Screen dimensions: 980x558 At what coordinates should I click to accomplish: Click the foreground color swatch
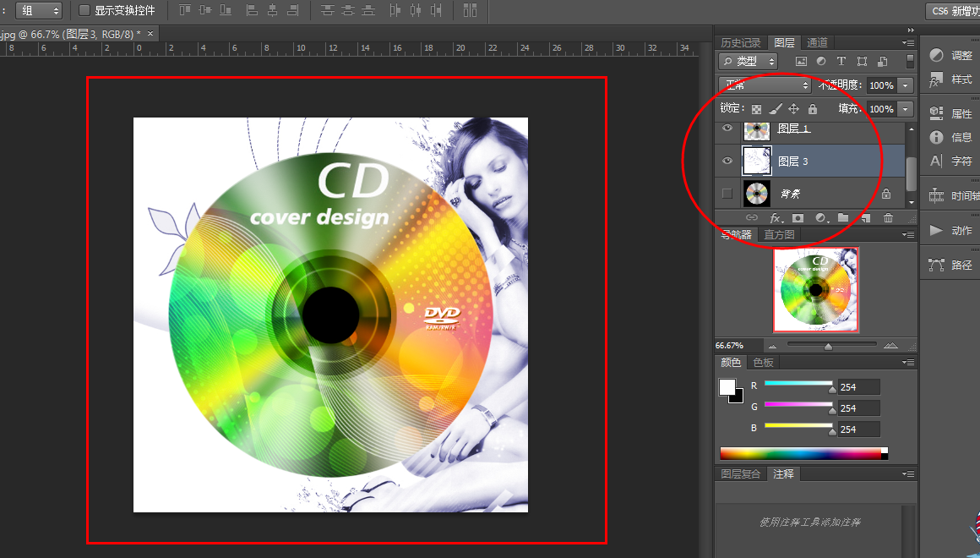coord(727,387)
